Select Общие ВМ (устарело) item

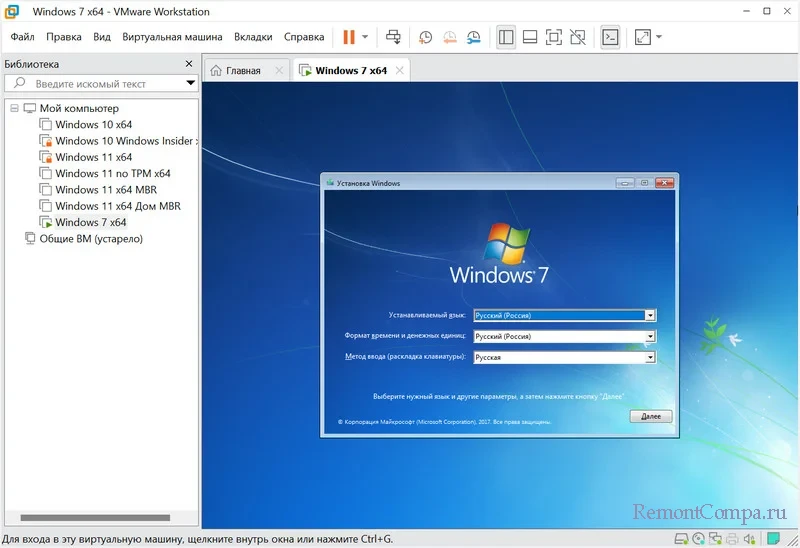coord(91,239)
